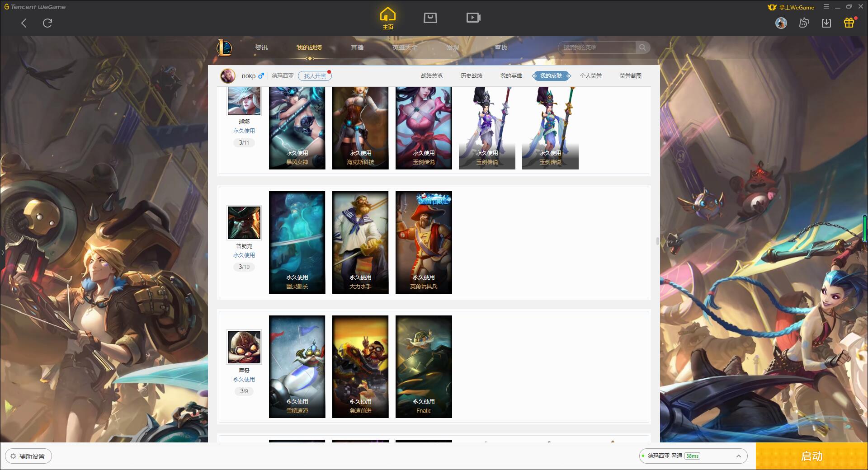This screenshot has height=470, width=868.
Task: Open the gift box icon
Action: pos(849,23)
